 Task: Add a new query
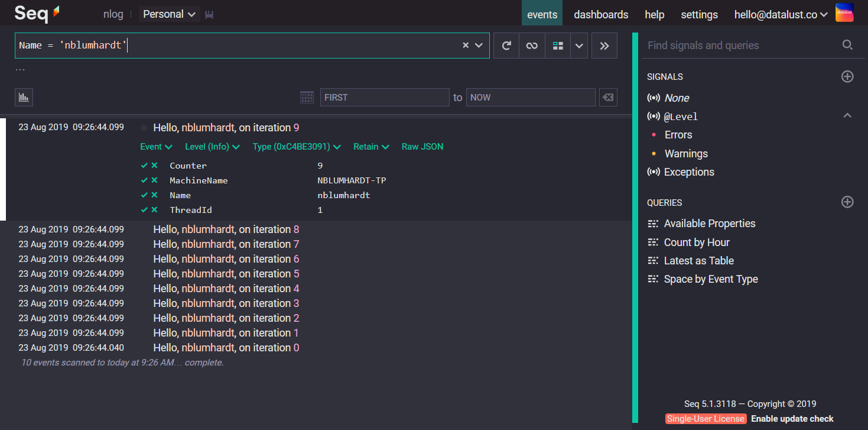[847, 202]
